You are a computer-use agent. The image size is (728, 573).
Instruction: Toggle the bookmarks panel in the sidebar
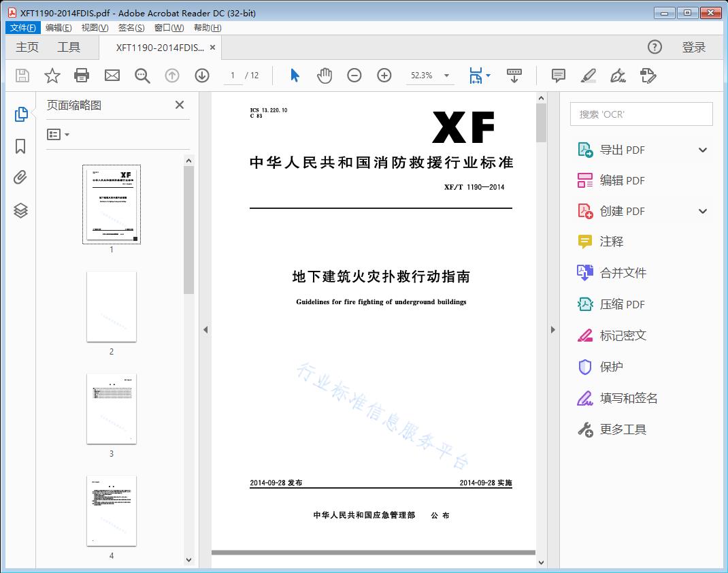(x=20, y=145)
